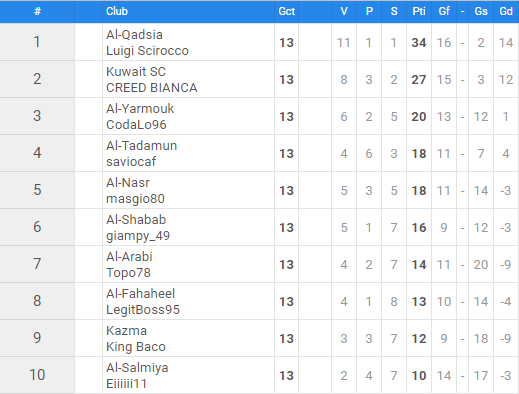
Task: Click the Gct column header
Action: (287, 11)
